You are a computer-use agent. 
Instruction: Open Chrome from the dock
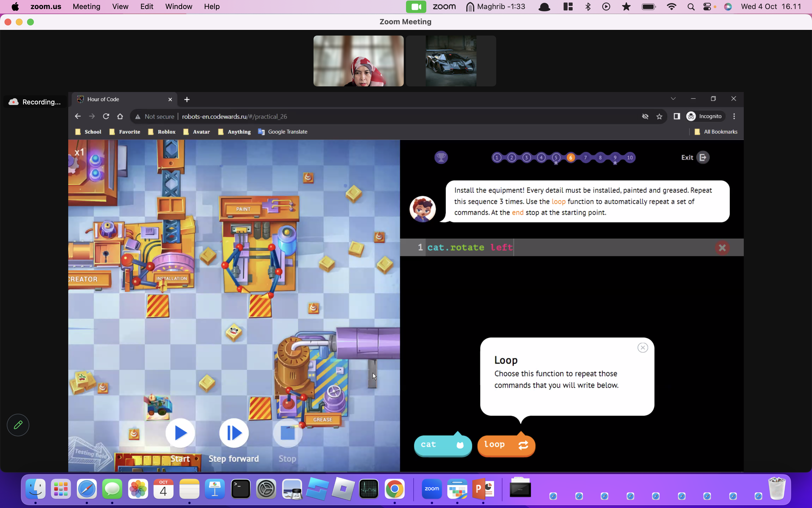[395, 489]
